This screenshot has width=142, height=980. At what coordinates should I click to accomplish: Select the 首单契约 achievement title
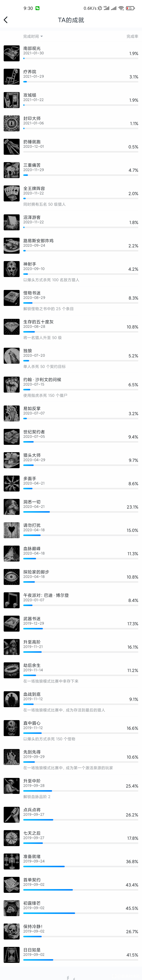[32, 880]
